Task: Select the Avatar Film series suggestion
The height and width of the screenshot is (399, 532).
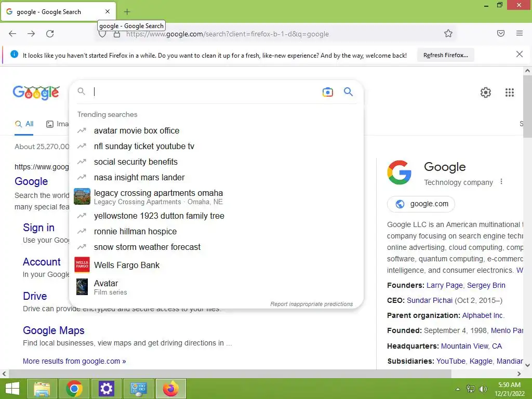Action: (x=216, y=287)
